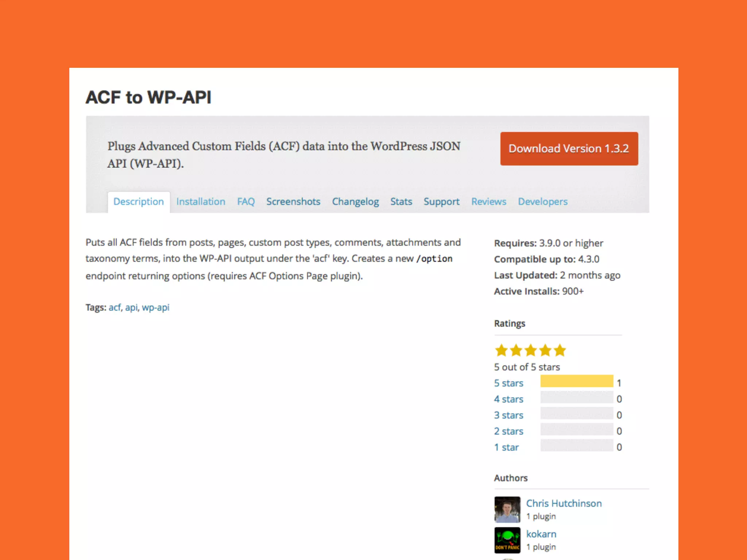Open the Support tab

pos(441,202)
